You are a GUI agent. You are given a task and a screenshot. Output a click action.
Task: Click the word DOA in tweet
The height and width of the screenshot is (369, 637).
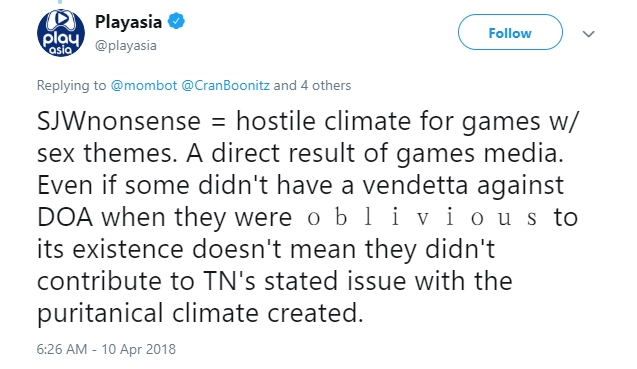point(65,217)
